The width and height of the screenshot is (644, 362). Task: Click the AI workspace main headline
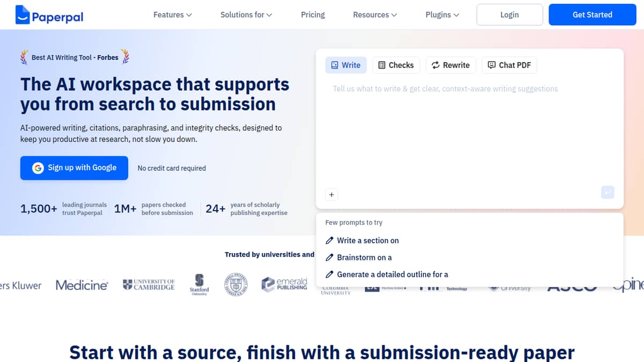[x=155, y=94]
